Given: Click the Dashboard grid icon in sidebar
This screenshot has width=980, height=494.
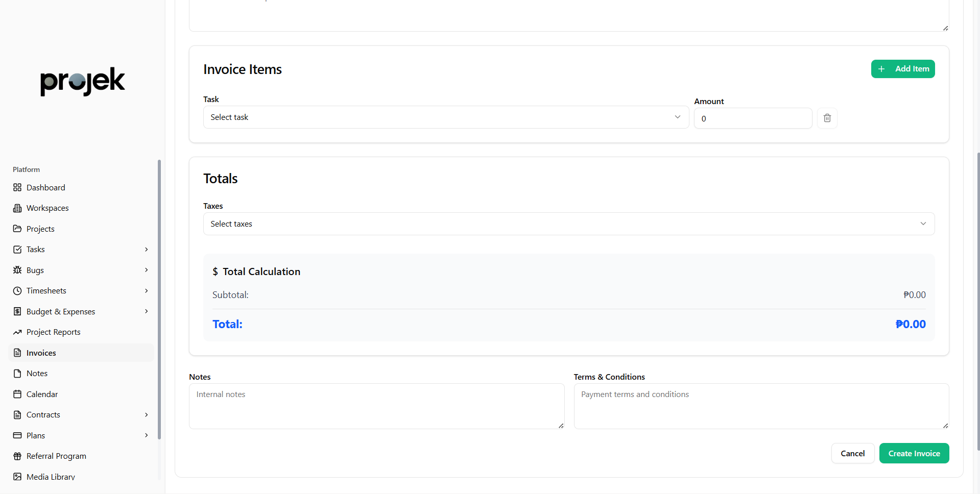Looking at the screenshot, I should coord(17,187).
